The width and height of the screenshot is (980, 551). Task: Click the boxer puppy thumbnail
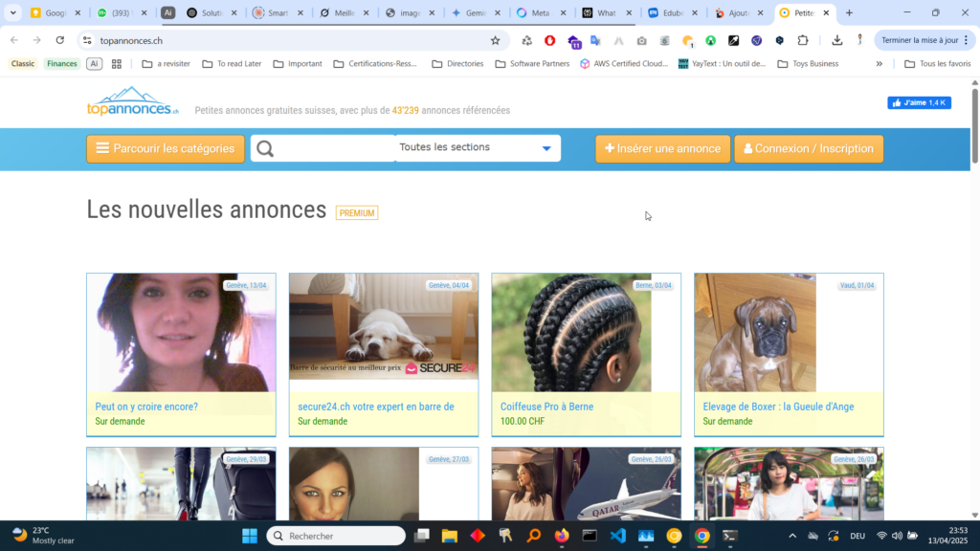click(x=755, y=332)
